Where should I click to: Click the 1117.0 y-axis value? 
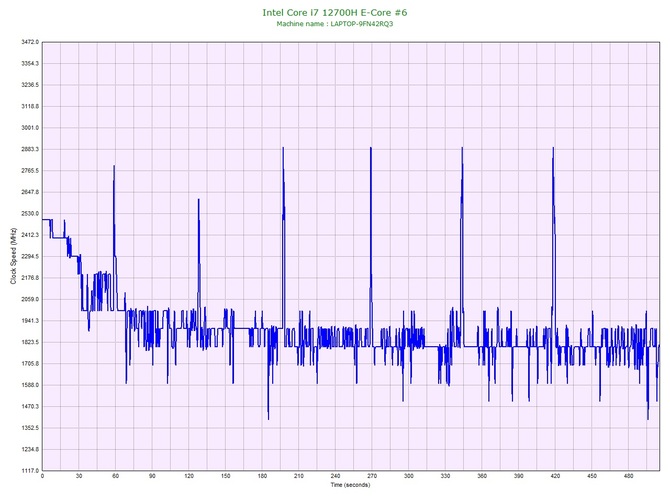coord(30,471)
